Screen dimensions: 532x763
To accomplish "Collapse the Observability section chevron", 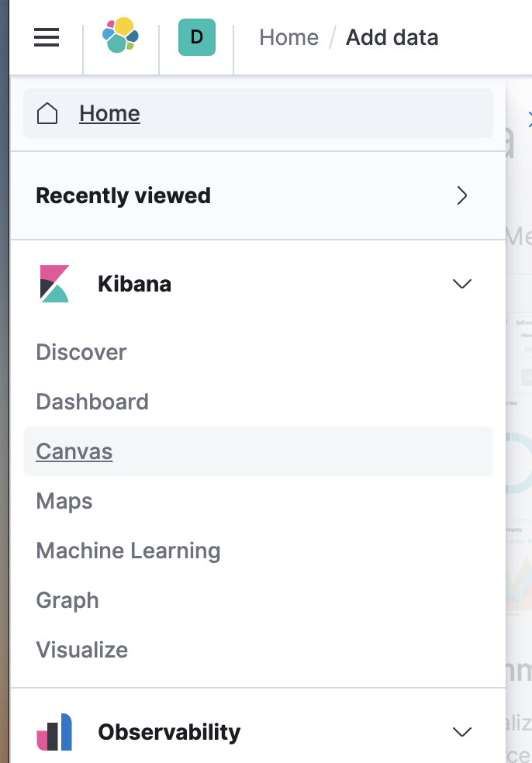I will 462,732.
